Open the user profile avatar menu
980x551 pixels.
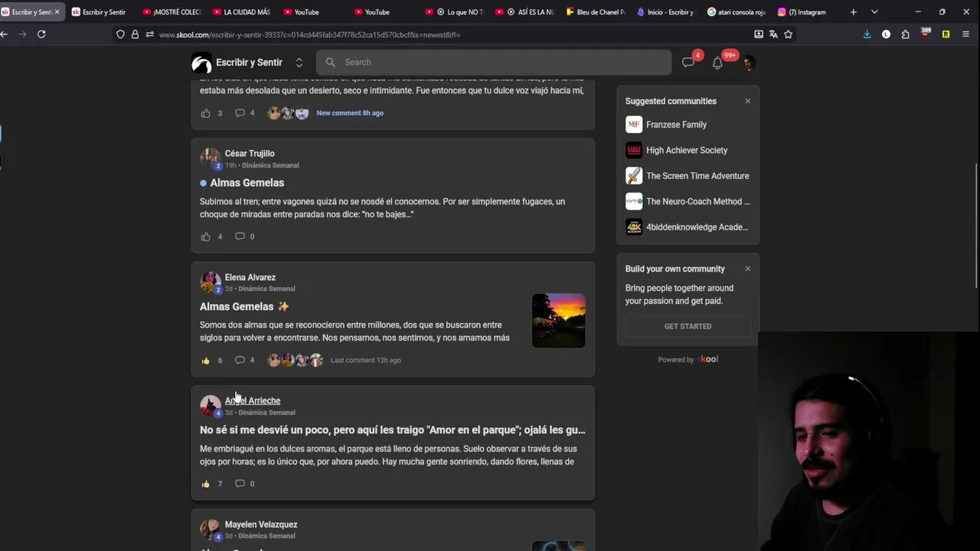tap(749, 63)
